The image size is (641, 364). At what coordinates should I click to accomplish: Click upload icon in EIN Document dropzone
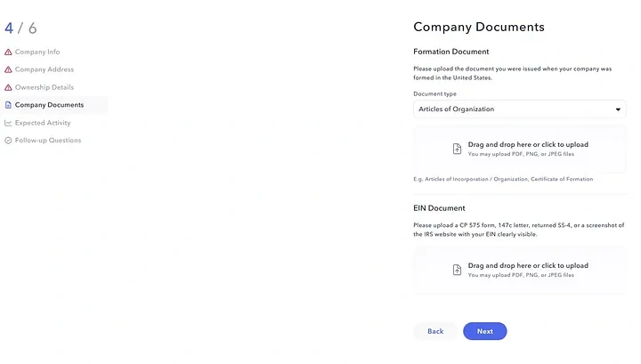457,270
